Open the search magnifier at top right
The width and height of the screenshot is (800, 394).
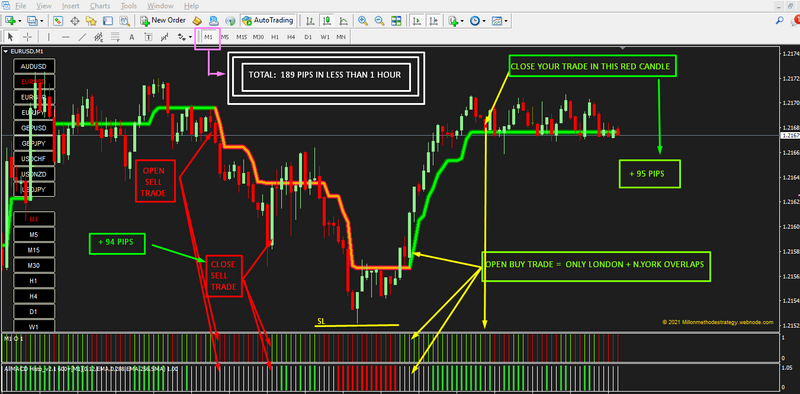point(780,21)
